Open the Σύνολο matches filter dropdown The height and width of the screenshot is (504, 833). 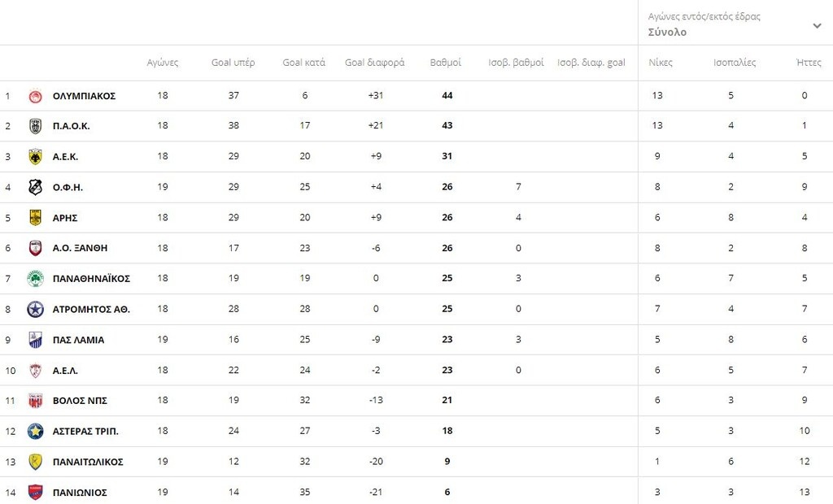point(667,33)
